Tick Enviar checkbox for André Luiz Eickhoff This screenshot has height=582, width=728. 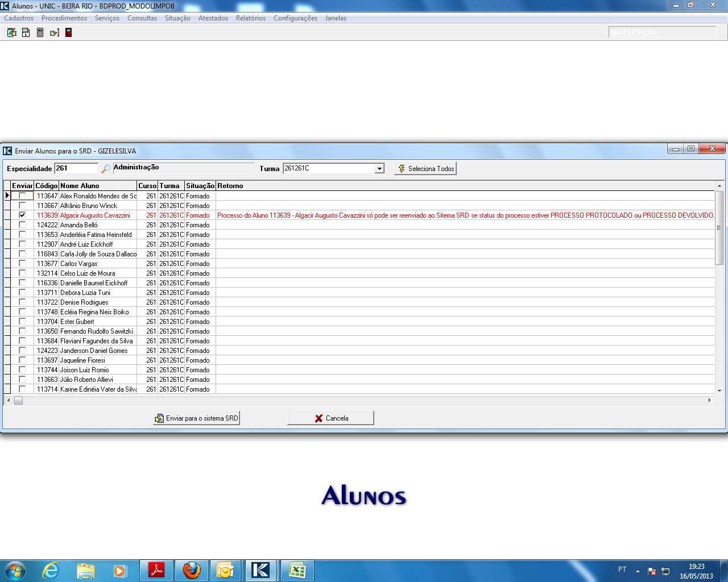click(x=22, y=244)
